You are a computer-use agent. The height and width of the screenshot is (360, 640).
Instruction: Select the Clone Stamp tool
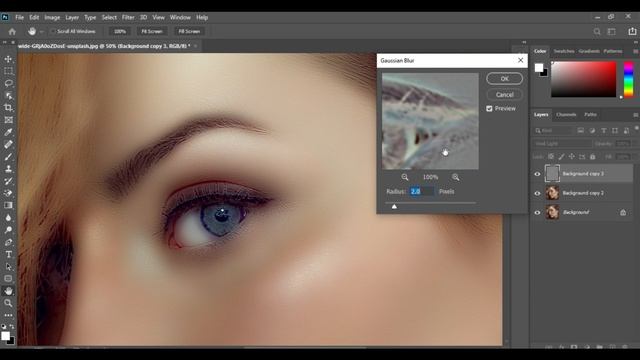(x=8, y=169)
